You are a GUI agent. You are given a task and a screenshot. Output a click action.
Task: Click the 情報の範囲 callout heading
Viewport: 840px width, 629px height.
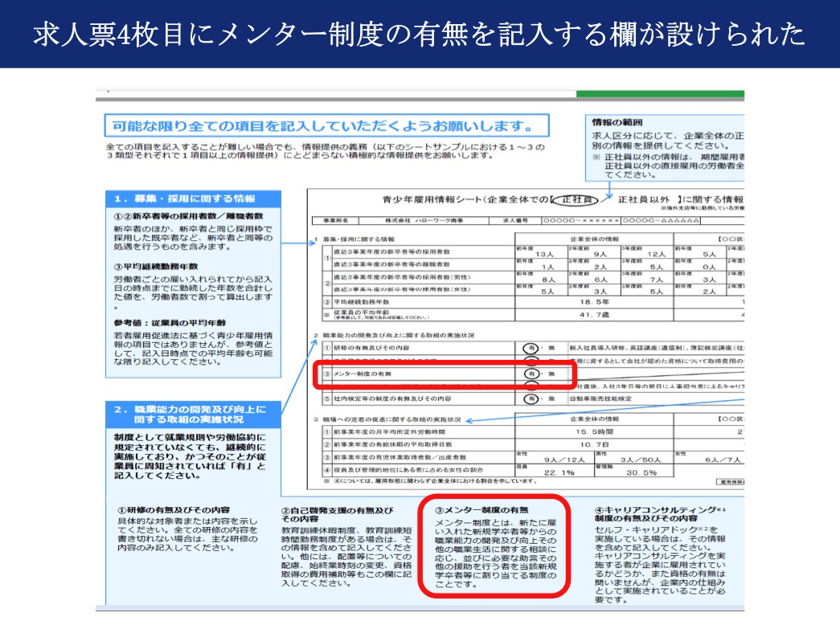617,122
